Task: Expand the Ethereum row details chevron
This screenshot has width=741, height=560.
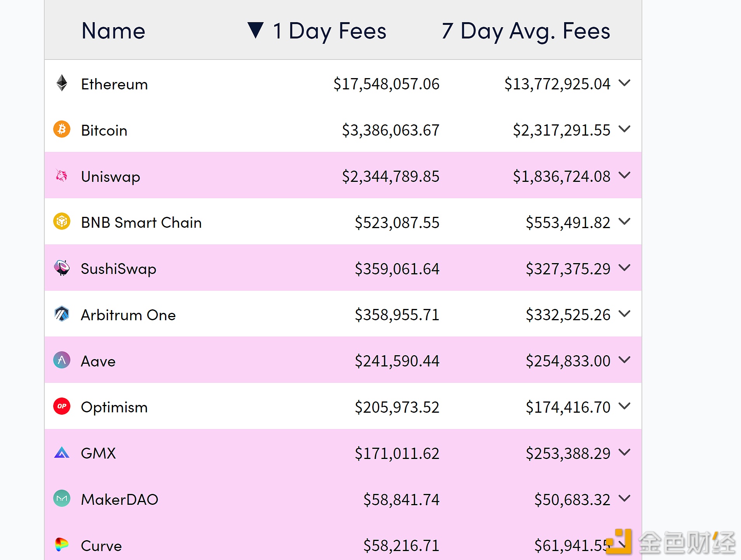Action: [624, 83]
